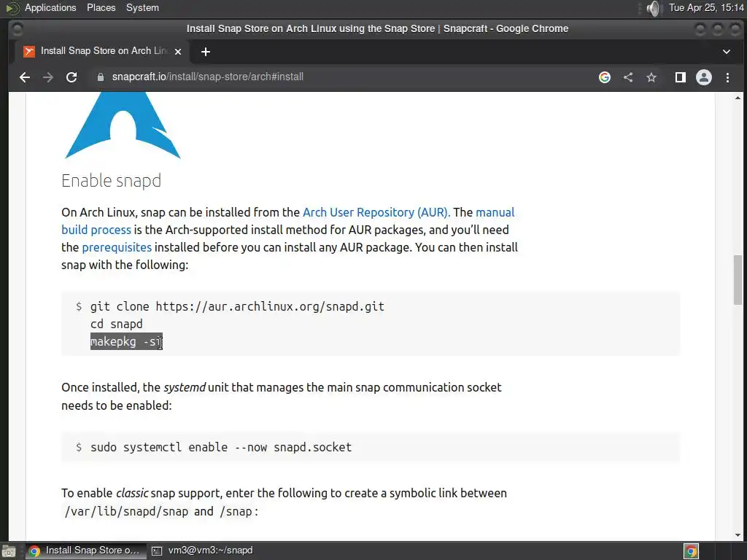Open the Arch User Repository (AUR) link
Viewport: 747px width, 560px height.
(x=376, y=212)
